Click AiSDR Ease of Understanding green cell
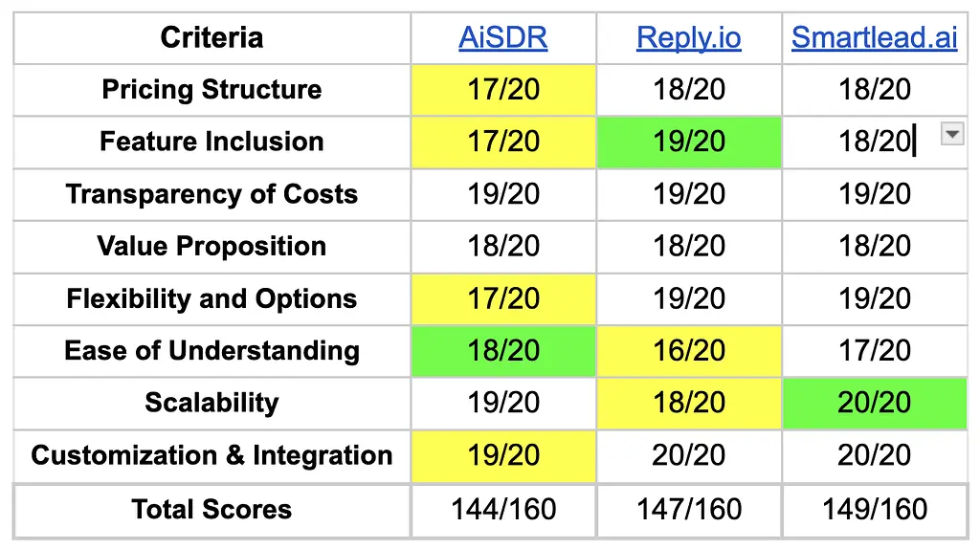The width and height of the screenshot is (980, 549). tap(503, 350)
